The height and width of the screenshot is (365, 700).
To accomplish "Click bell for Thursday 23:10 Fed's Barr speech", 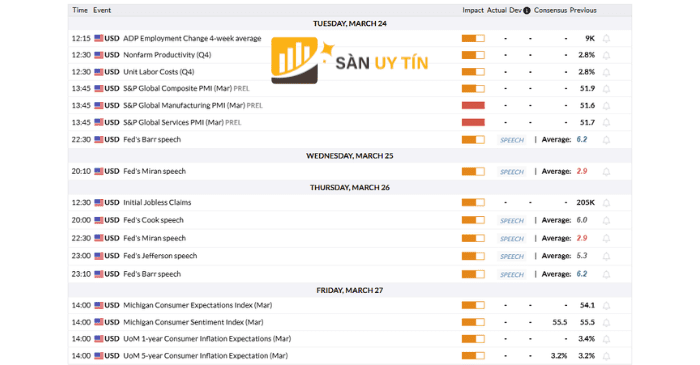I will click(606, 274).
